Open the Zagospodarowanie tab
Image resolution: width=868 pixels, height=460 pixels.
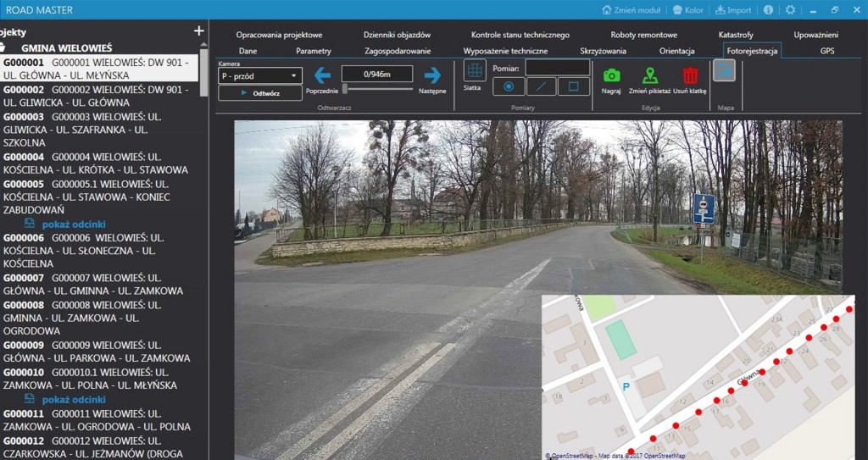pos(398,50)
